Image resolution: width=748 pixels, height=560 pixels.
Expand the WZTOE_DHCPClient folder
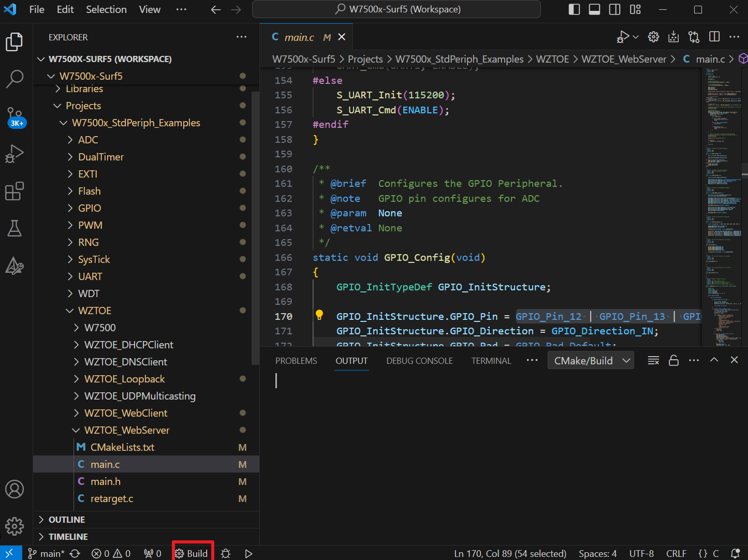click(x=146, y=345)
